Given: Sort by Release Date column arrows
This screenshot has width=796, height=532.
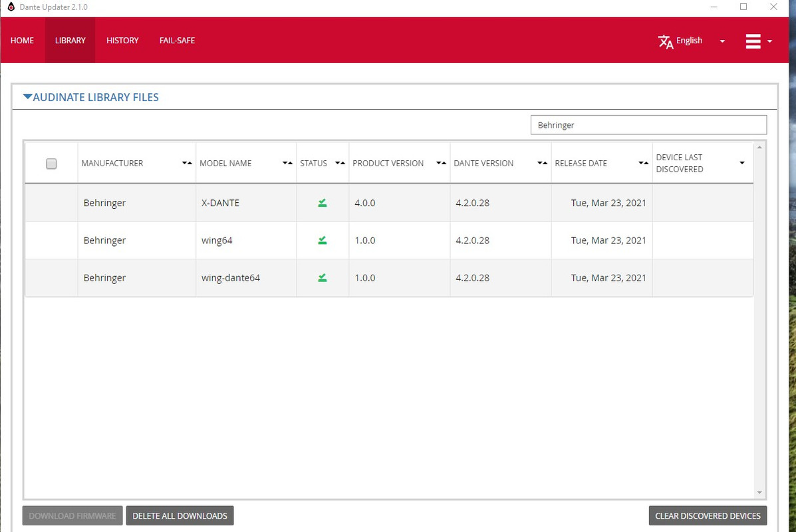Looking at the screenshot, I should (x=643, y=163).
